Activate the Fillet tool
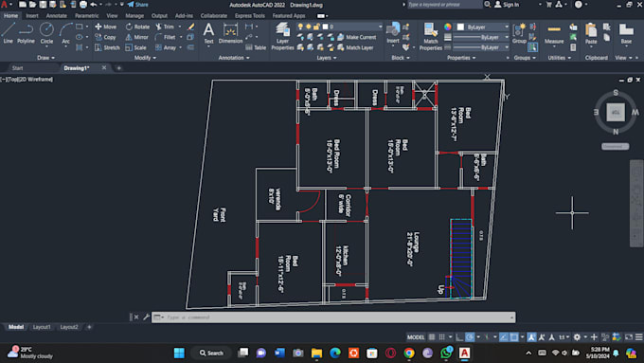The height and width of the screenshot is (363, 644). [x=166, y=37]
